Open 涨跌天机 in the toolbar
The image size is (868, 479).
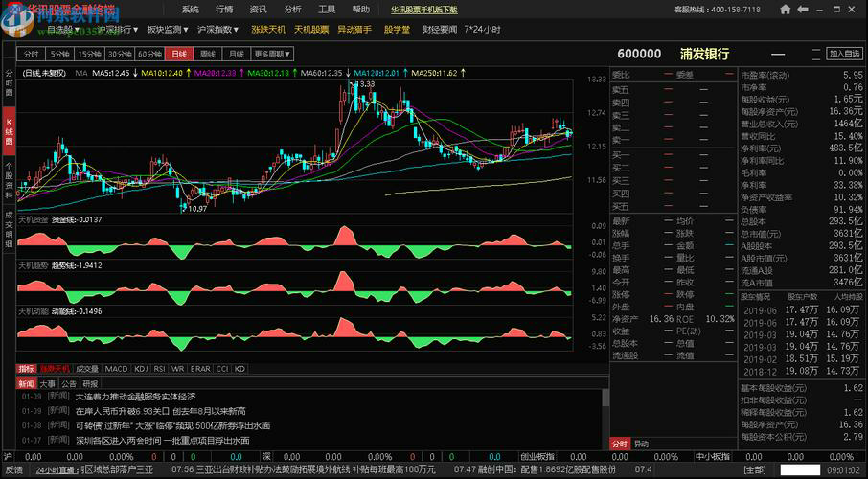pyautogui.click(x=268, y=30)
